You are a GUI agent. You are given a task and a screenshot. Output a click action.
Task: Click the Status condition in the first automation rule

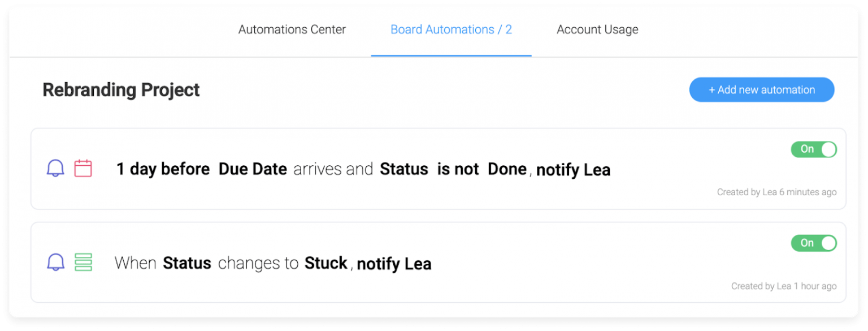coord(404,169)
